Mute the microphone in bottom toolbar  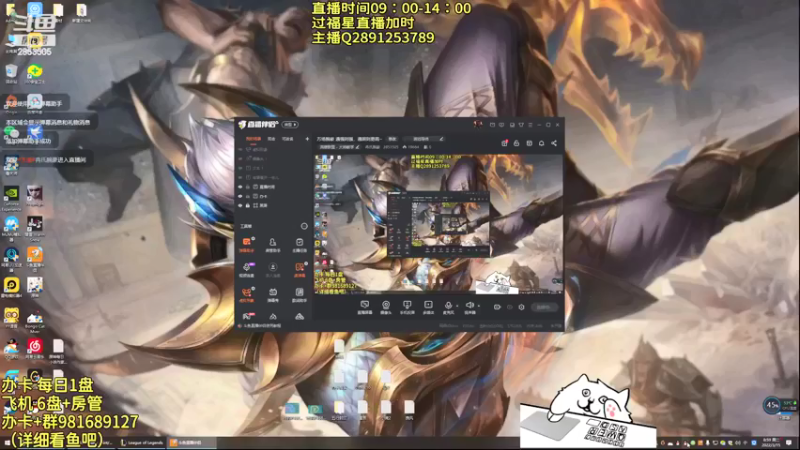[448, 307]
